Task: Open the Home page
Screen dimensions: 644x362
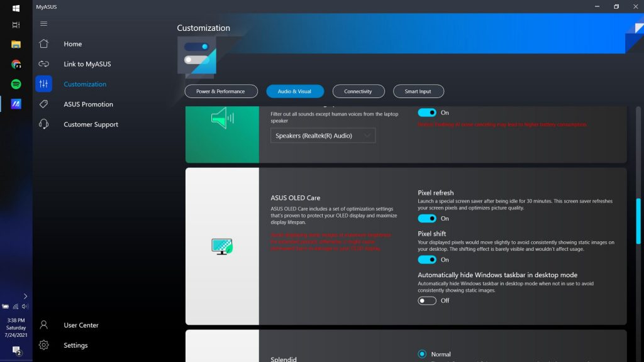Action: [x=73, y=44]
